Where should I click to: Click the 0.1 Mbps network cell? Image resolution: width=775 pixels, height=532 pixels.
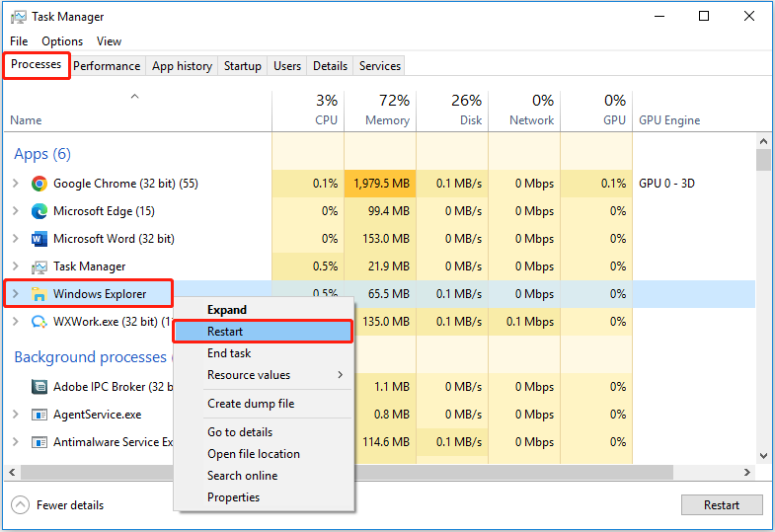524,322
